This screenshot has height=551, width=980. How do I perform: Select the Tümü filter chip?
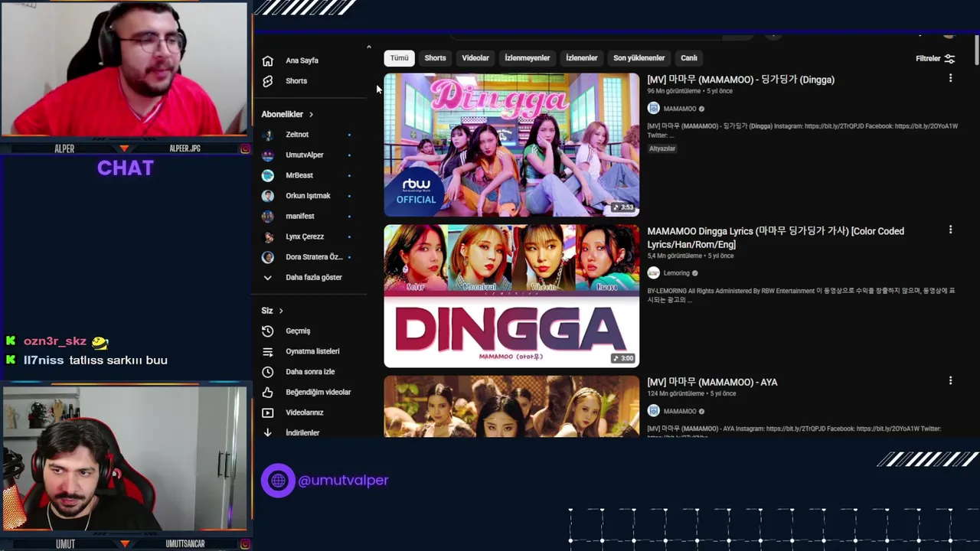pos(400,58)
